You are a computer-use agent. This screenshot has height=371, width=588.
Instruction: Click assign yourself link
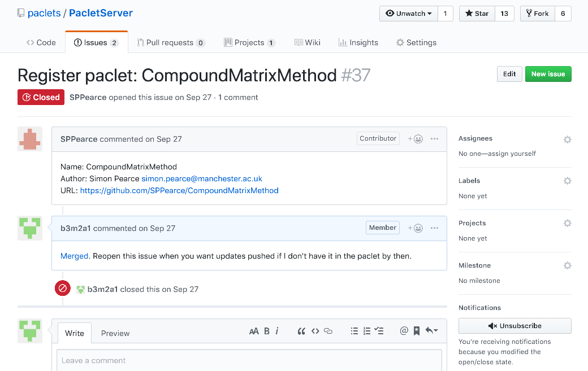(512, 154)
